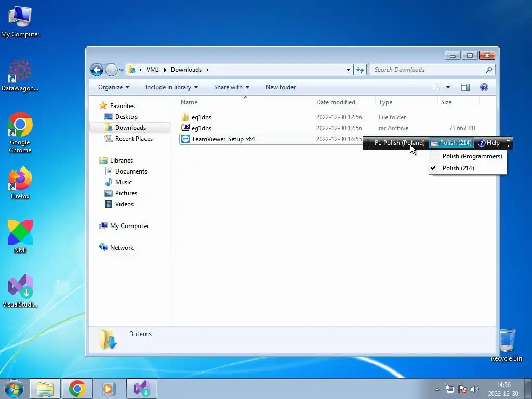Launch Chrome from the taskbar
The height and width of the screenshot is (399, 532).
pyautogui.click(x=77, y=389)
